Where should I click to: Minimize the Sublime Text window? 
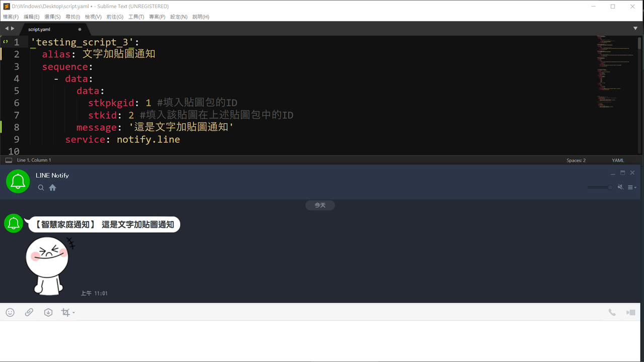[593, 7]
